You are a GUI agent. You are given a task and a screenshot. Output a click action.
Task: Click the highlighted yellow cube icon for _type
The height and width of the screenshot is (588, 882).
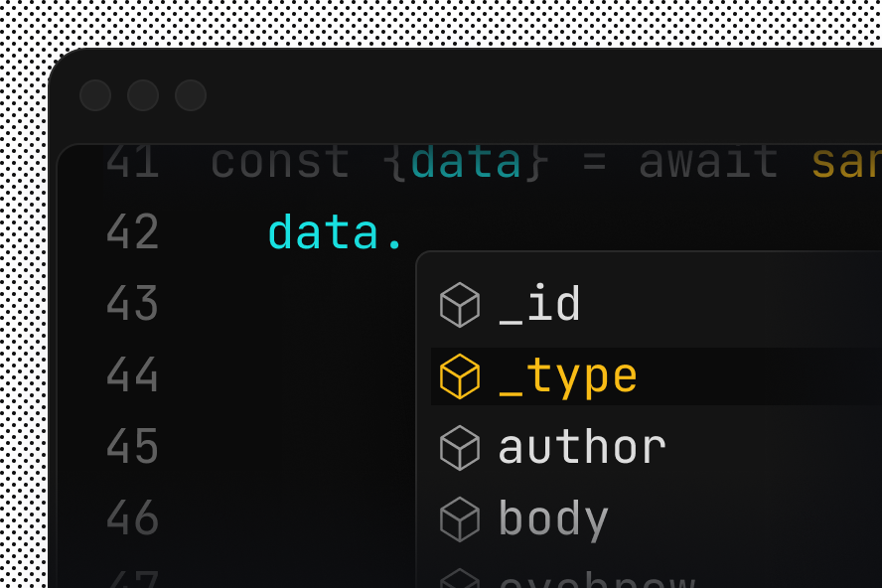[458, 374]
